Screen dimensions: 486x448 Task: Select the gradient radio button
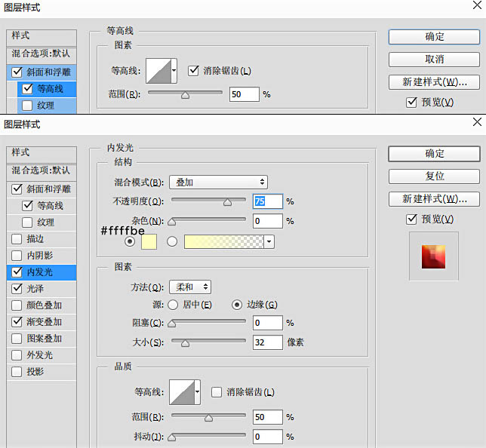[x=172, y=241]
